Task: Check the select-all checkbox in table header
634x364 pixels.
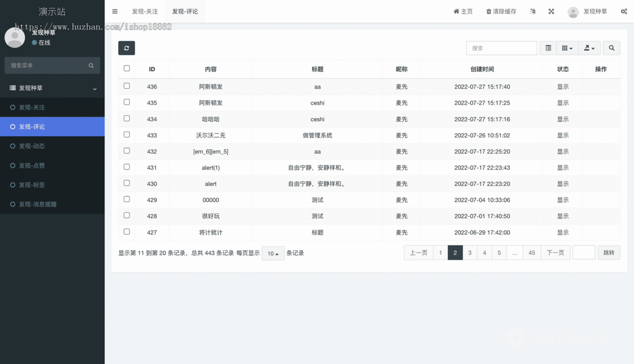Action: coord(126,68)
